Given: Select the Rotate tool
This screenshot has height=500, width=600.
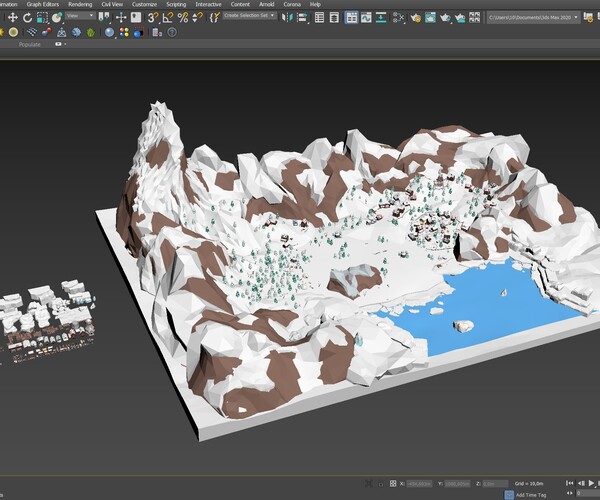Looking at the screenshot, I should 27,18.
